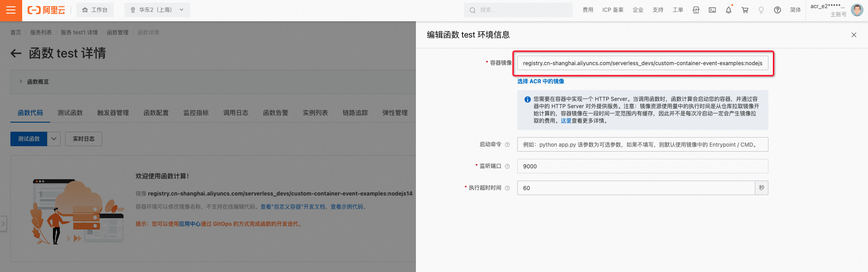Viewport: 868px width, 272px height.
Task: Click the 启动命令 input field
Action: click(x=643, y=145)
